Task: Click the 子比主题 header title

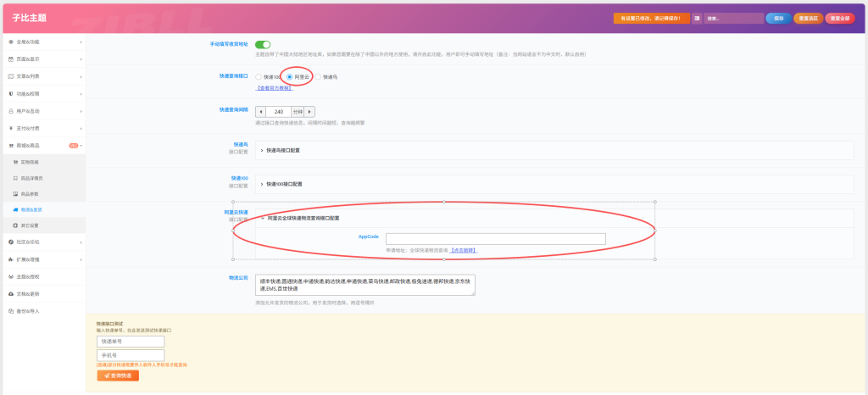Action: coord(29,19)
